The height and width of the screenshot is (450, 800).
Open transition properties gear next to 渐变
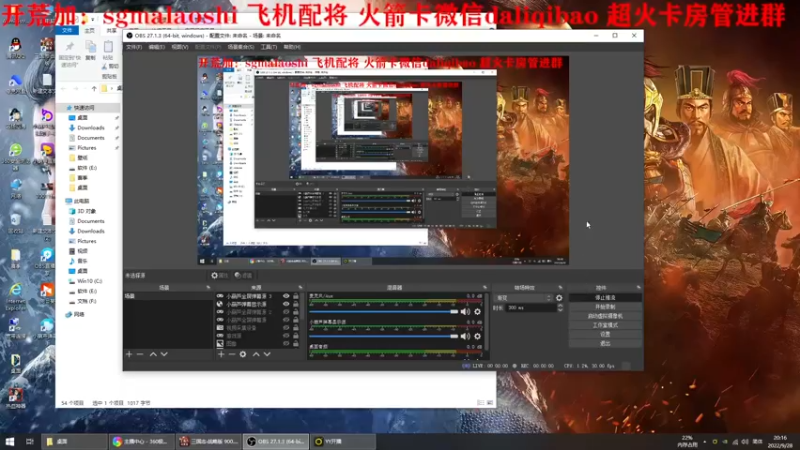[x=559, y=298]
